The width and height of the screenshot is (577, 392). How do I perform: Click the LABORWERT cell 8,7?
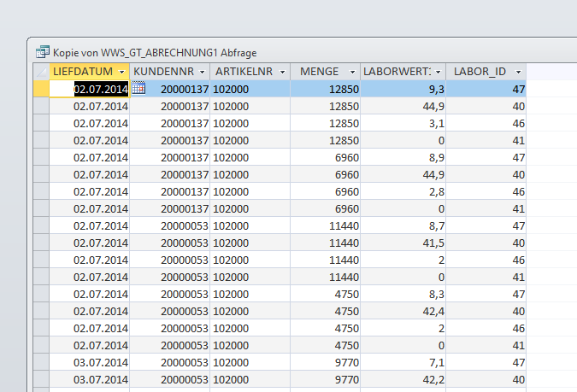click(x=403, y=225)
